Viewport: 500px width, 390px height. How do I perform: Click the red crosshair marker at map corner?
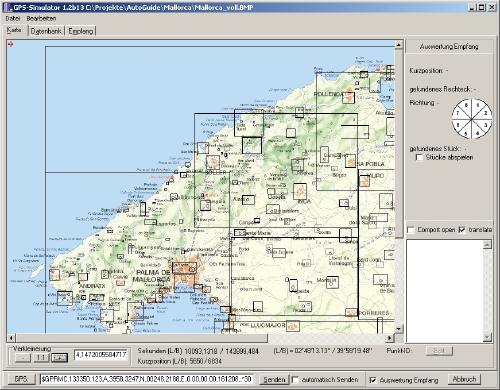[11, 44]
